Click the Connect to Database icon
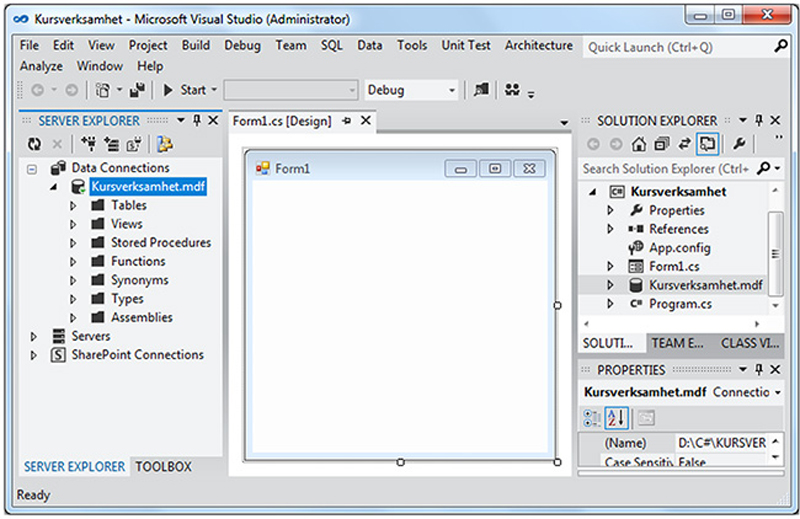The width and height of the screenshot is (800, 519). [88, 144]
